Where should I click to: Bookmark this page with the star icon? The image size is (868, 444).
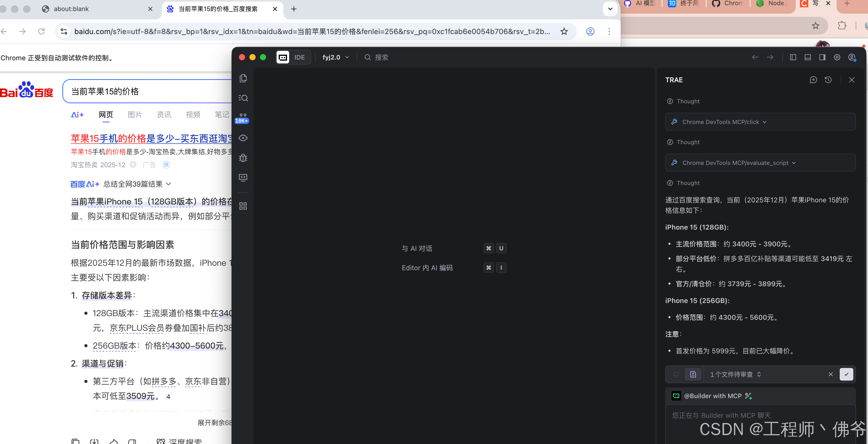click(564, 32)
